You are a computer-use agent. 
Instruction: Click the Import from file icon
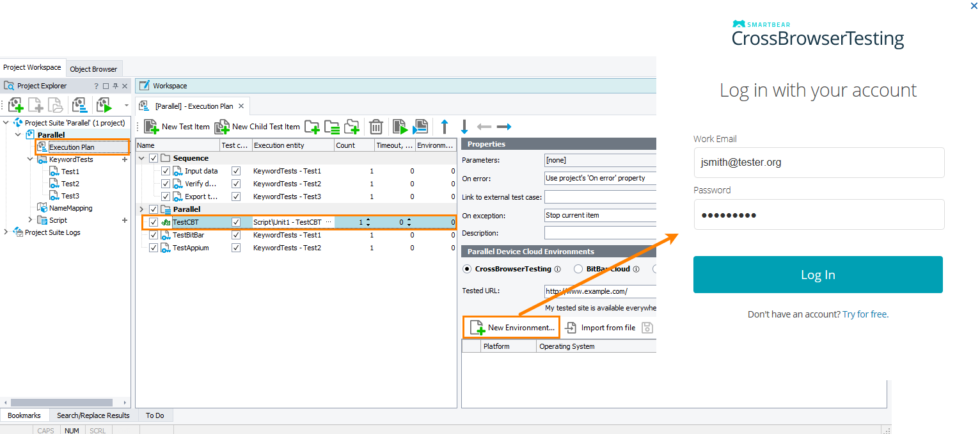click(x=571, y=328)
